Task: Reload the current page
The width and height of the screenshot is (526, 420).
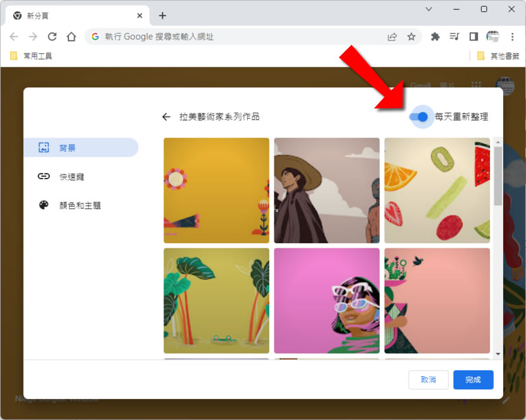Action: tap(52, 37)
